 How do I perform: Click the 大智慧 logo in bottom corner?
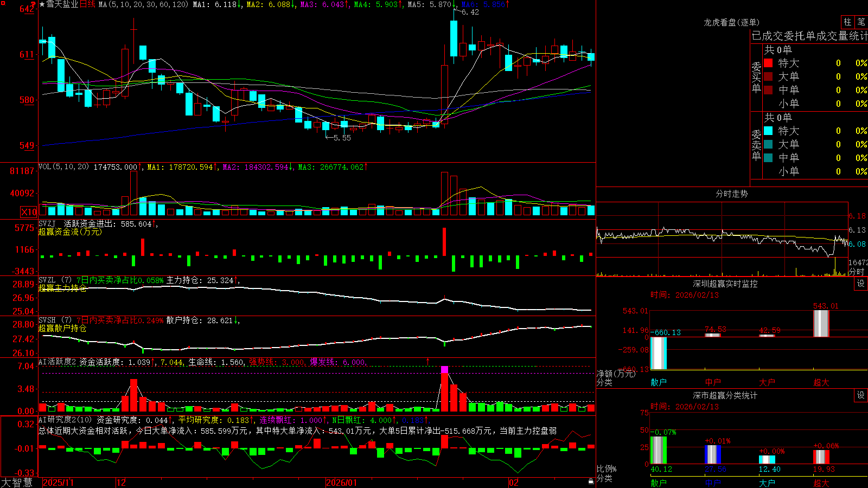coord(17,482)
